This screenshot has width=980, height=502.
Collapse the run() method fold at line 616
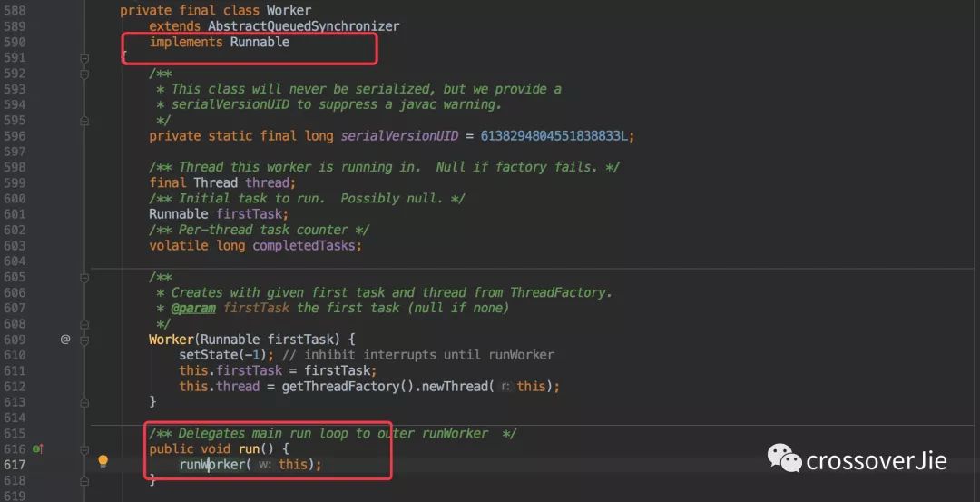pos(84,449)
